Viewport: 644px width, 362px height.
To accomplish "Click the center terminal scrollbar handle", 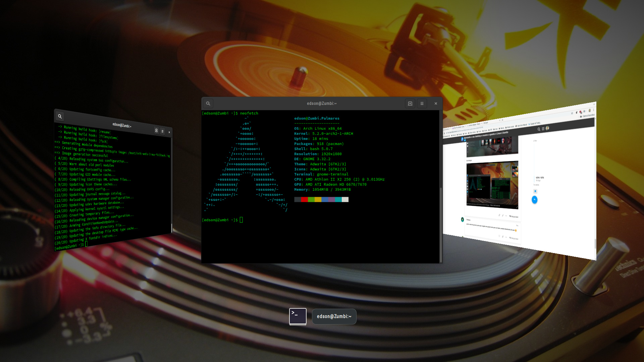I will (441, 225).
